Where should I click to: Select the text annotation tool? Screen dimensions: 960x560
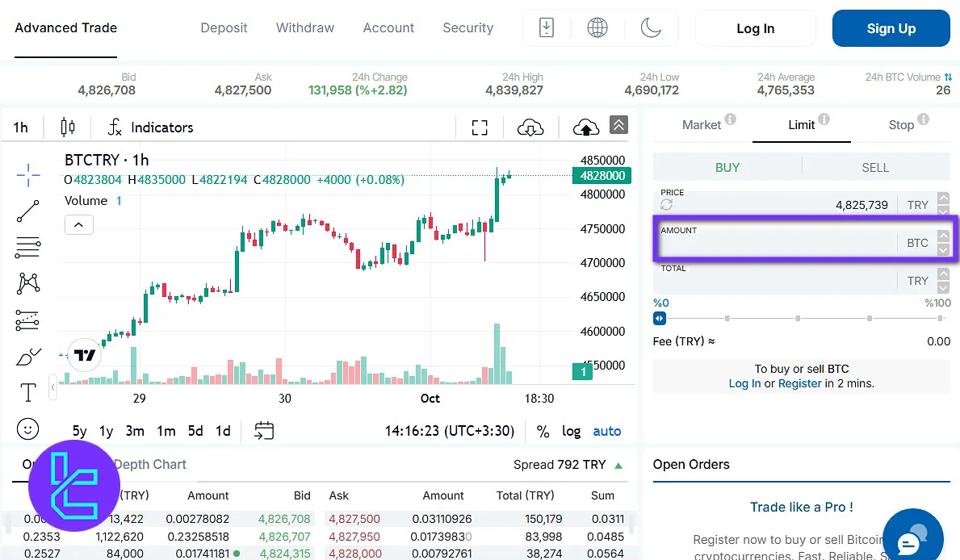(x=27, y=392)
